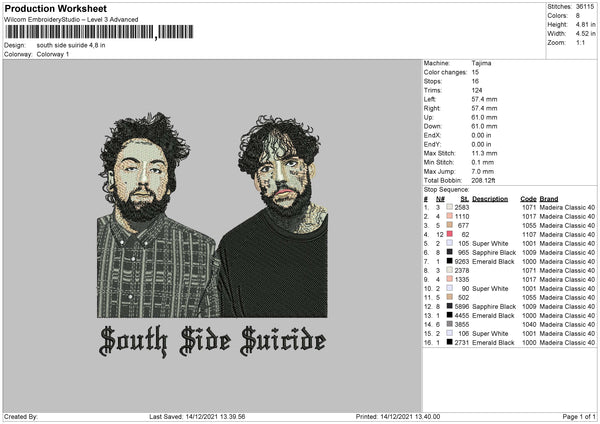The width and height of the screenshot is (600, 424).
Task: Click the pink swatch in stop row 9 (1335 stitches)
Action: [x=450, y=279]
